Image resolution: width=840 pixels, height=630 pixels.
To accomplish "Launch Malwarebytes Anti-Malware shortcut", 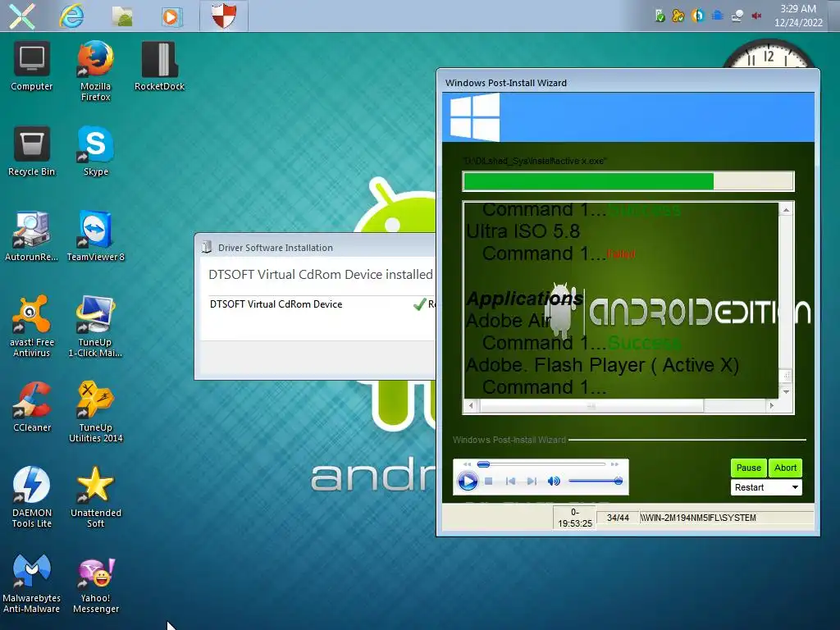I will point(32,583).
